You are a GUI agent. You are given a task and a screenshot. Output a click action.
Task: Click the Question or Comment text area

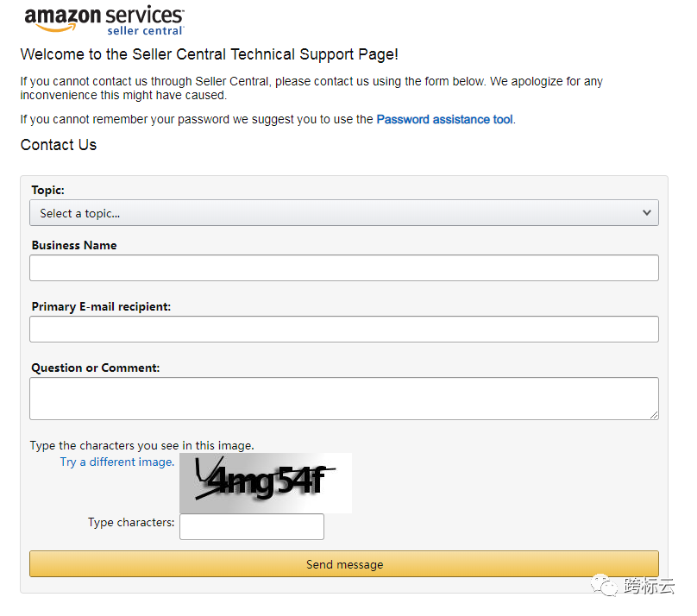click(x=344, y=399)
